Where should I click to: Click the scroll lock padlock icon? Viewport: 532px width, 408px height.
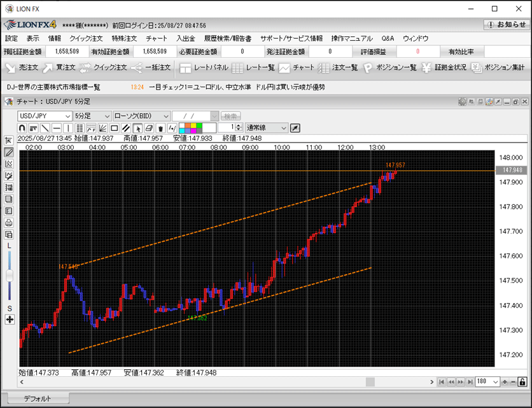(x=523, y=382)
